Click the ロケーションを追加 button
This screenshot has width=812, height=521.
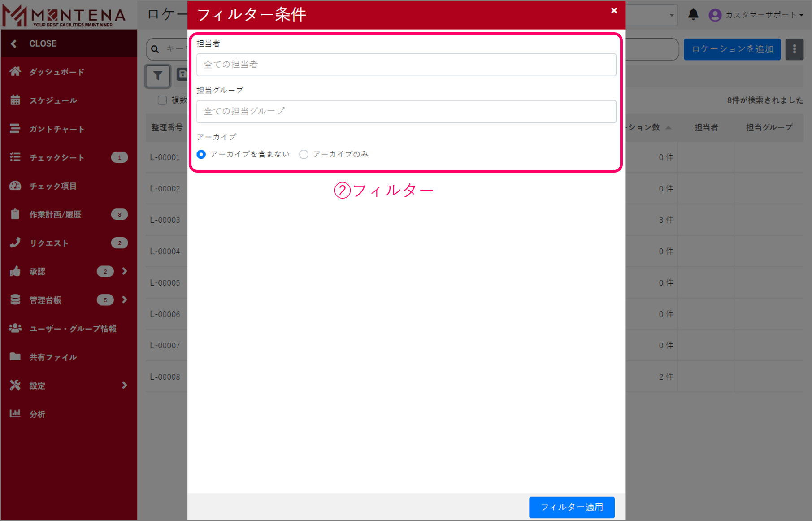[x=732, y=49]
